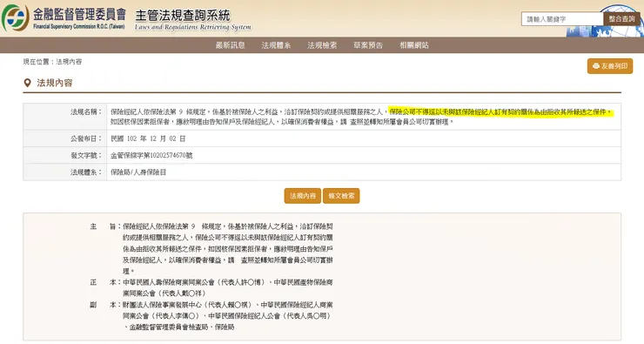
Task: Click the 主管法規查詢系統 site title
Action: click(183, 16)
